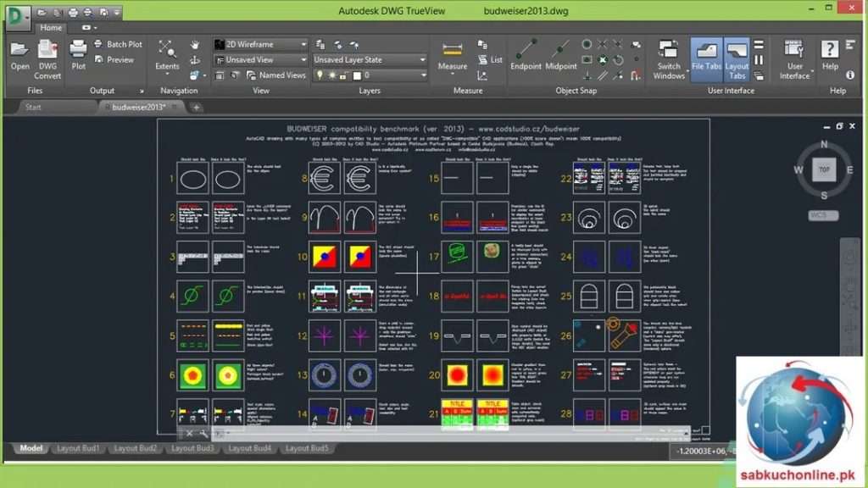868x488 pixels.
Task: Select the Start tab
Action: pyautogui.click(x=34, y=107)
